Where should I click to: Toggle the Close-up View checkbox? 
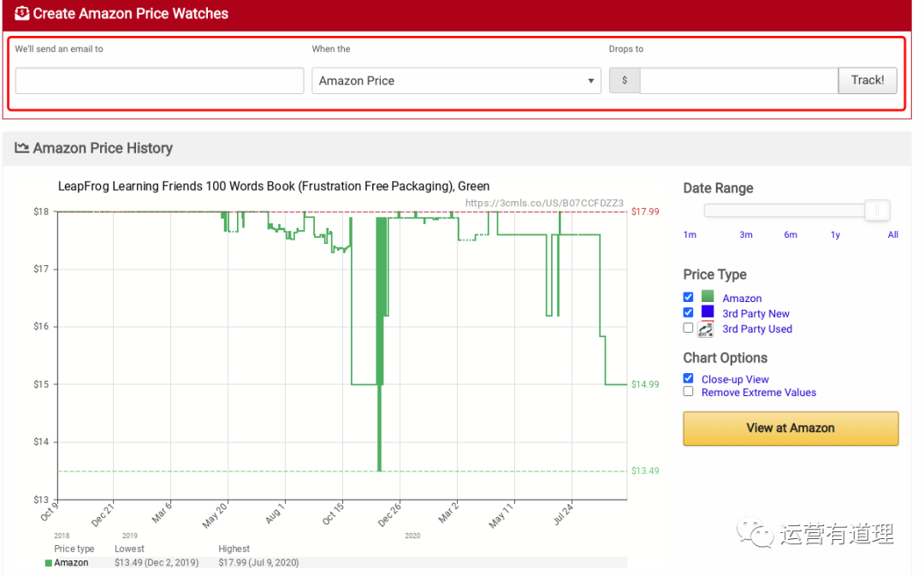tap(689, 378)
